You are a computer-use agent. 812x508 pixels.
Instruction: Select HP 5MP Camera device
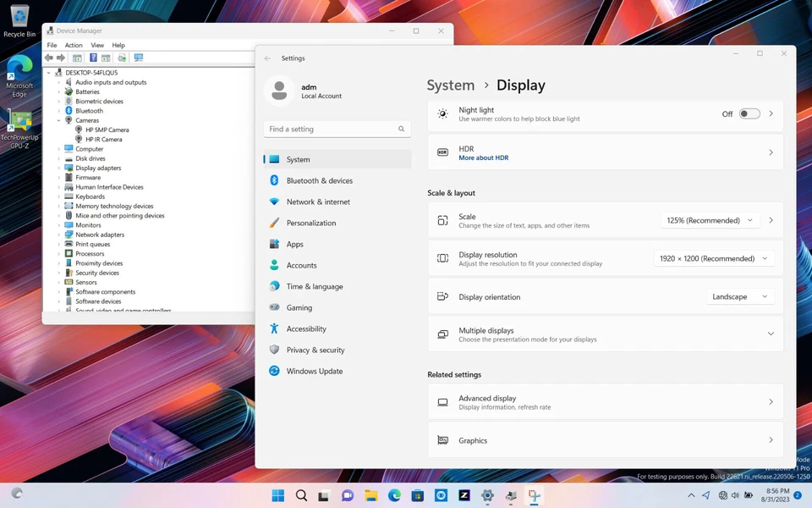[107, 130]
